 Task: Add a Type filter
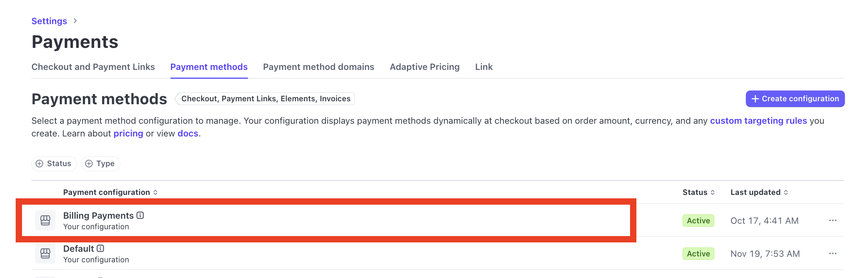tap(100, 164)
